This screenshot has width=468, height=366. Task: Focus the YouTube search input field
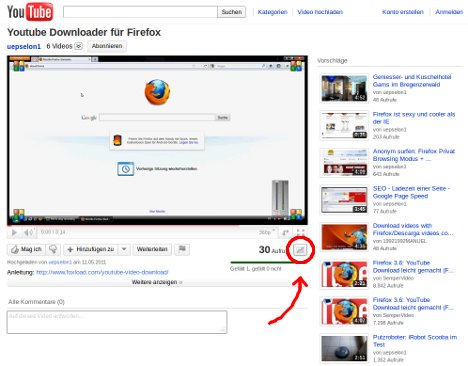[x=140, y=12]
